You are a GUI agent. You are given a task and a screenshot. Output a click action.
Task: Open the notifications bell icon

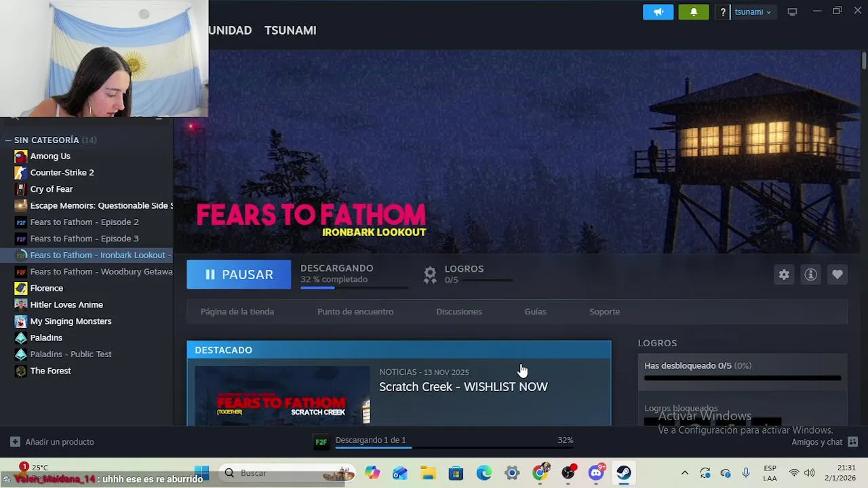693,12
